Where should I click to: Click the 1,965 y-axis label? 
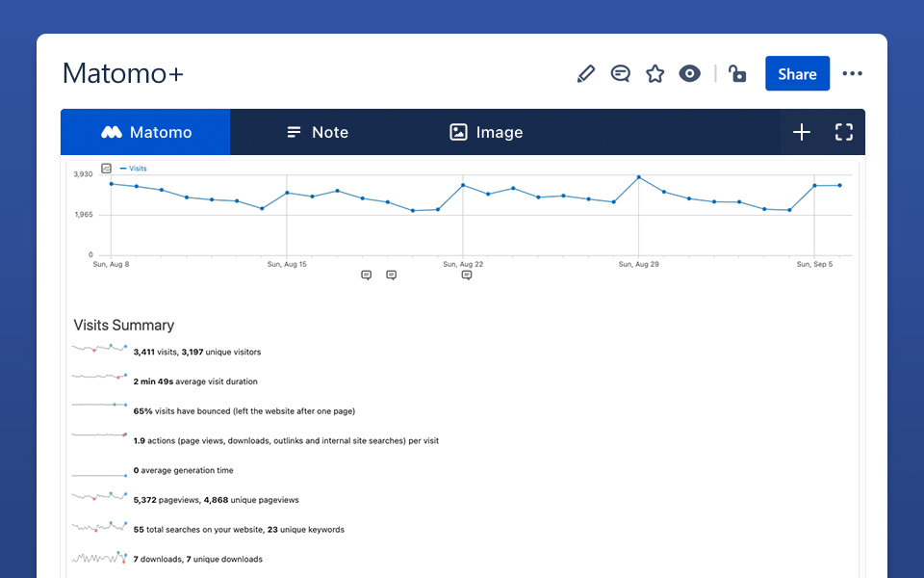[x=83, y=215]
